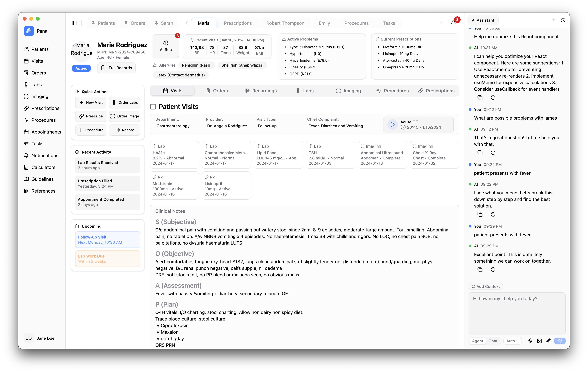Open the notifications bell icon

coord(453,23)
